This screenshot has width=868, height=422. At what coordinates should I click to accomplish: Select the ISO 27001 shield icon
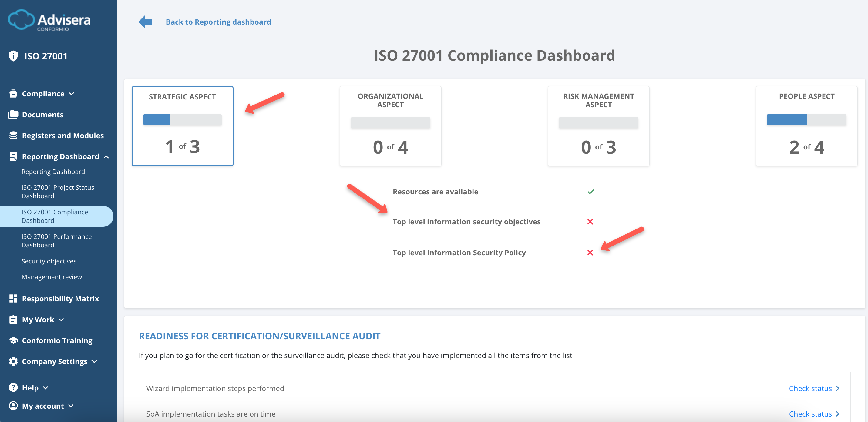click(13, 56)
